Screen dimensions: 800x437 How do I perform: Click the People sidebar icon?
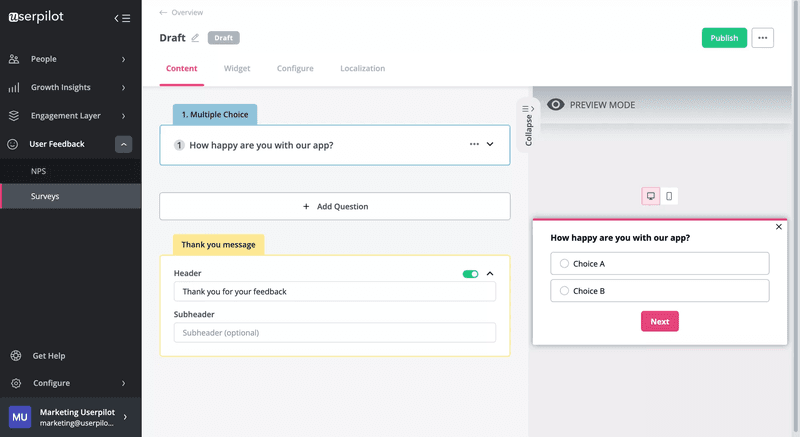[x=14, y=59]
